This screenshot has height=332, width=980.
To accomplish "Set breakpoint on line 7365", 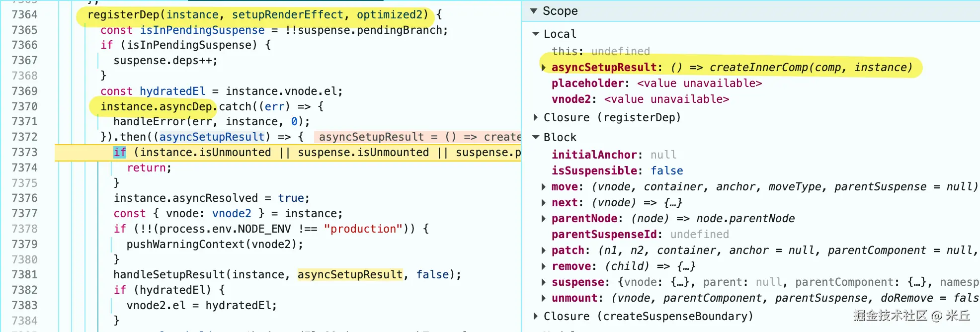I will (25, 30).
